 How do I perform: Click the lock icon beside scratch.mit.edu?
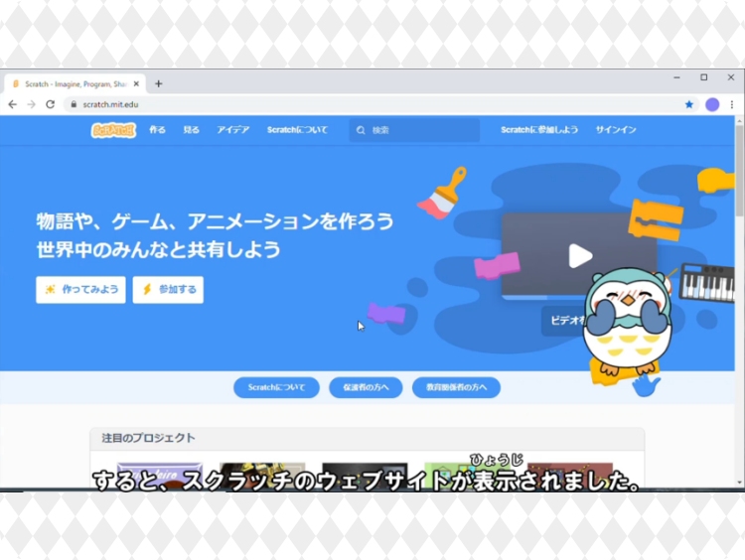point(74,104)
